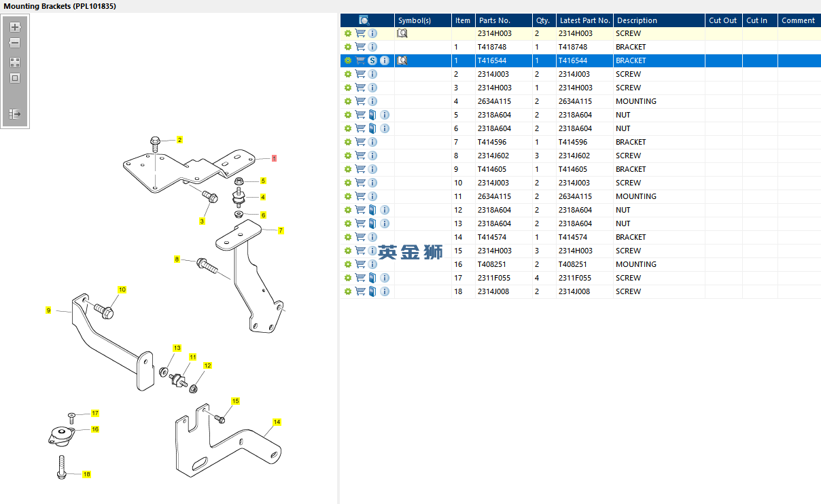
Task: Click the Qty. column header
Action: pyautogui.click(x=543, y=20)
